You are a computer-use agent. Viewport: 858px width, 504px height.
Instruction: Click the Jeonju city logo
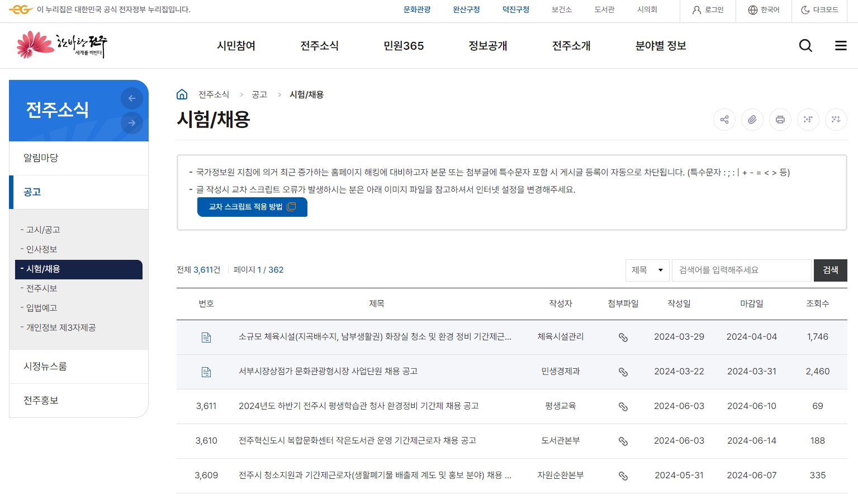coord(61,45)
